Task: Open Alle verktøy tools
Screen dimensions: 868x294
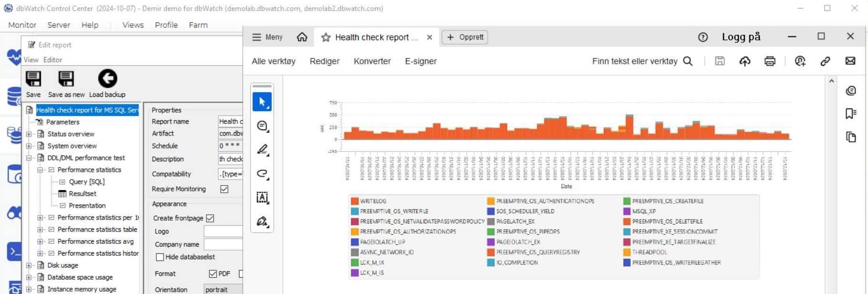Action: [274, 61]
